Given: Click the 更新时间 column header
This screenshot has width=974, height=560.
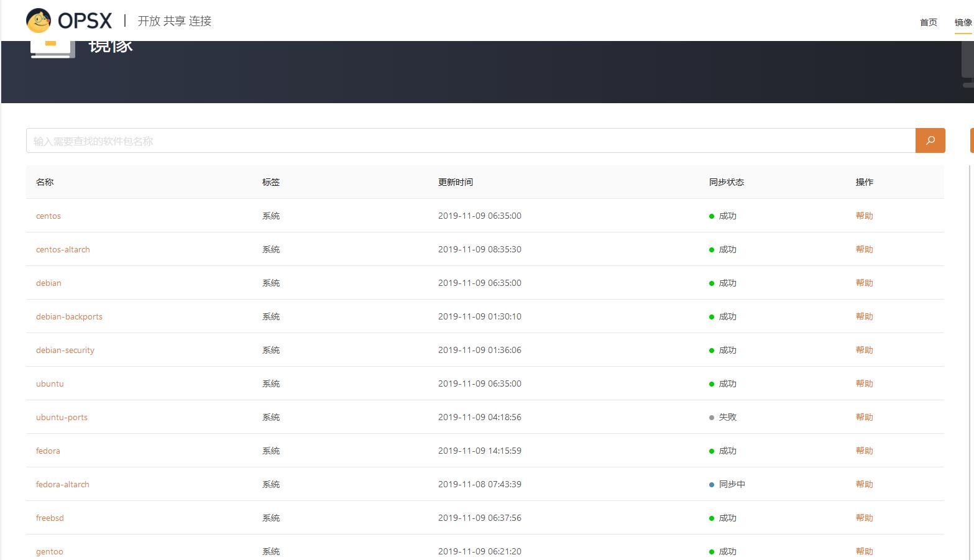Looking at the screenshot, I should pyautogui.click(x=455, y=182).
